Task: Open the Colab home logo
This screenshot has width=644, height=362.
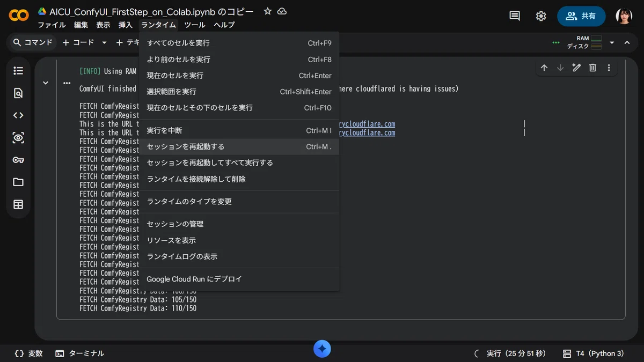Action: [19, 16]
